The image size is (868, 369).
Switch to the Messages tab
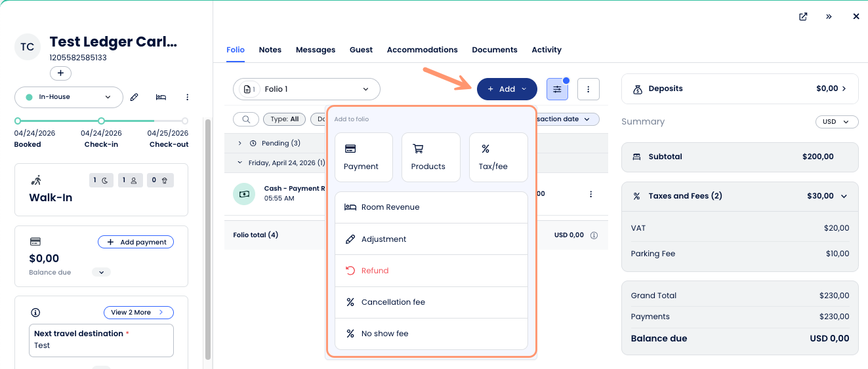point(316,50)
